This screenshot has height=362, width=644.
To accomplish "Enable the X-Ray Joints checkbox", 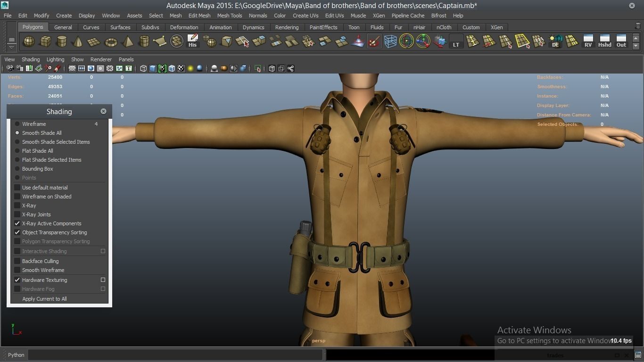I will (x=17, y=214).
